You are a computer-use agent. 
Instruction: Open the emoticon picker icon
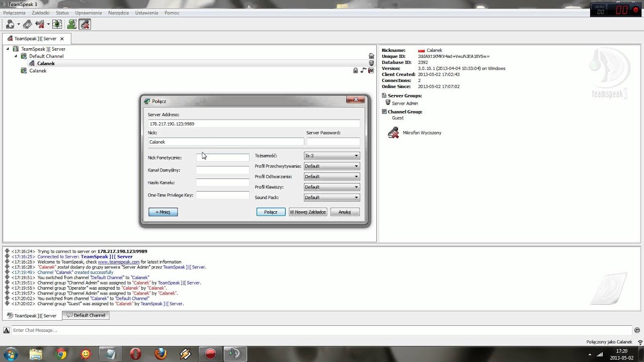point(637,330)
